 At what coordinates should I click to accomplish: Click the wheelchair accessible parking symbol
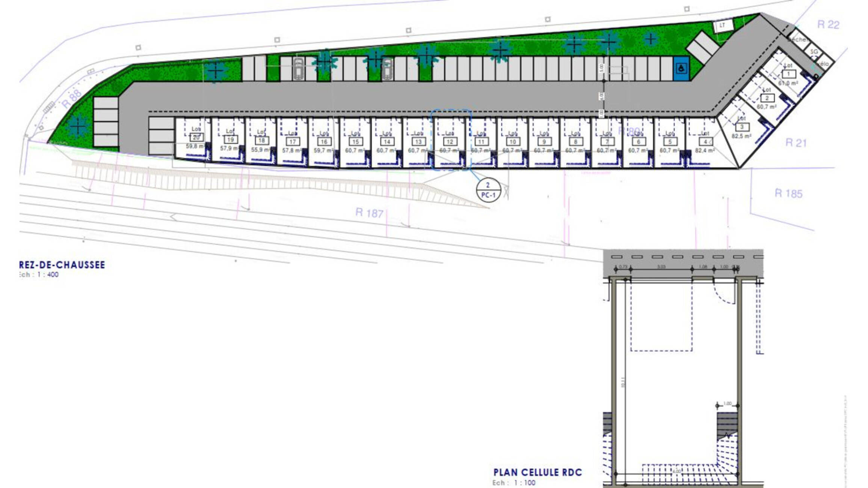[x=681, y=68]
